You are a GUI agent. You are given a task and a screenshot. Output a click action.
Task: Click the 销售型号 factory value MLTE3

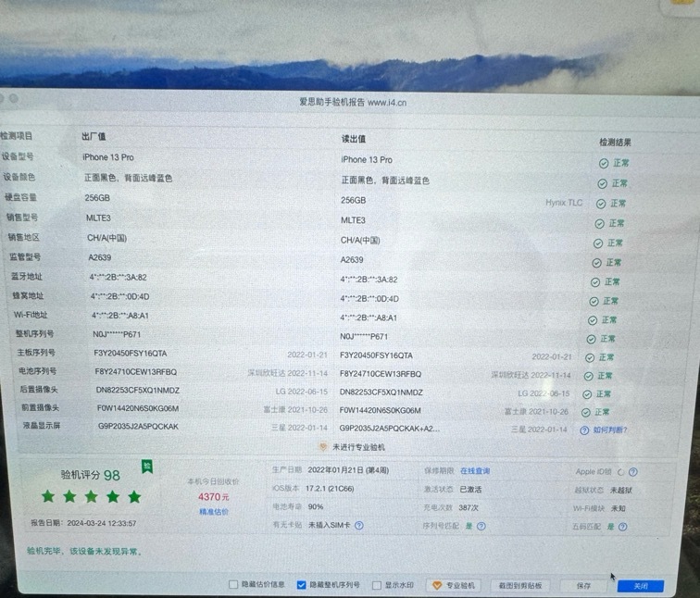click(98, 218)
